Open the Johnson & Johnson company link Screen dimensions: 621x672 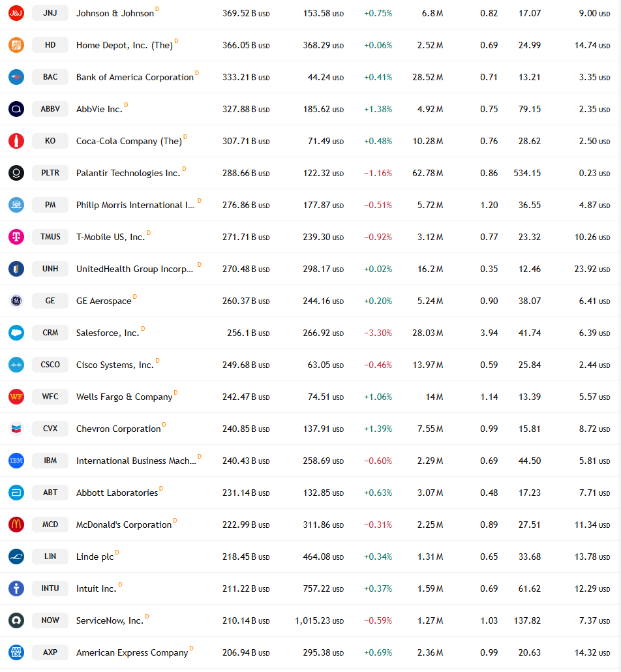(115, 13)
